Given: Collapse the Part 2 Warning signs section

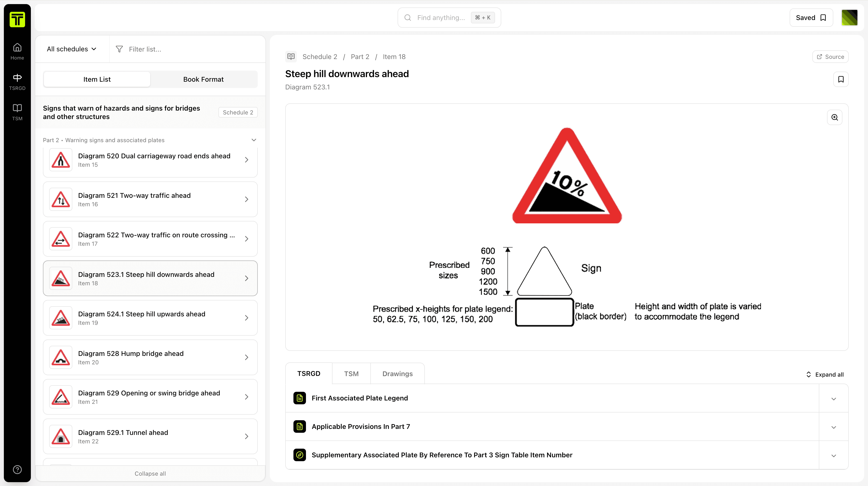Looking at the screenshot, I should coord(254,140).
